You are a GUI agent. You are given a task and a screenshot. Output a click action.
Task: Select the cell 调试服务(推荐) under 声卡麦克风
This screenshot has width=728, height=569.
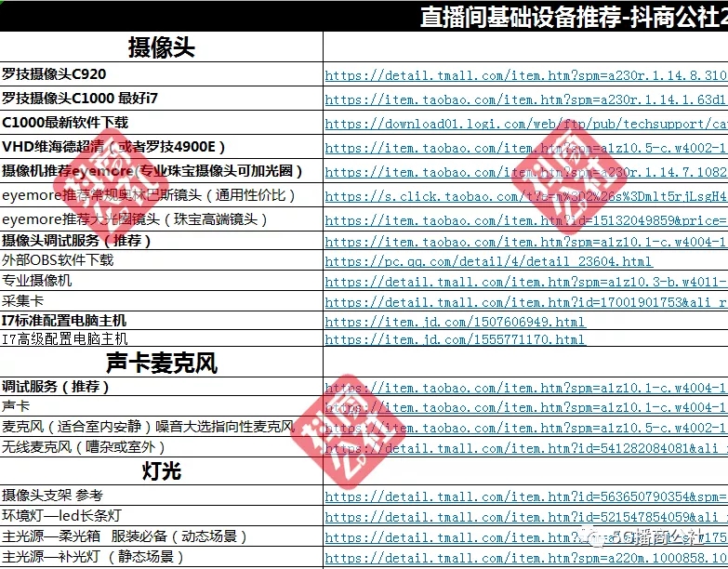click(161, 386)
